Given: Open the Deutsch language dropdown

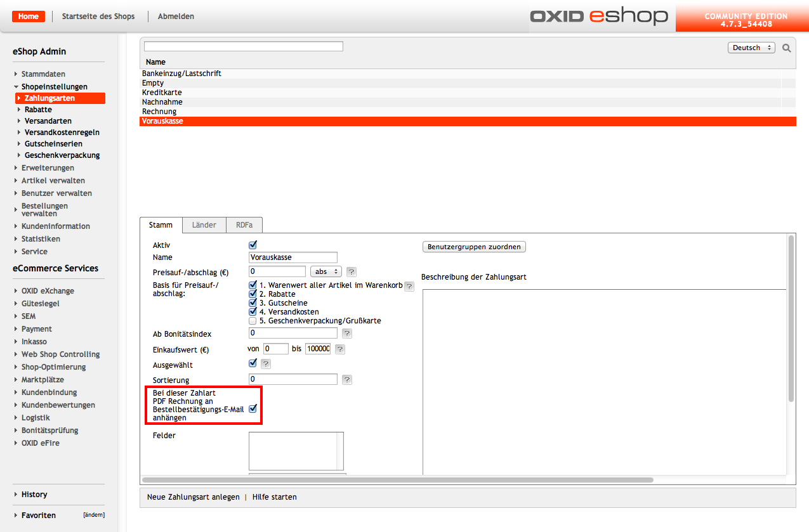Looking at the screenshot, I should click(751, 48).
